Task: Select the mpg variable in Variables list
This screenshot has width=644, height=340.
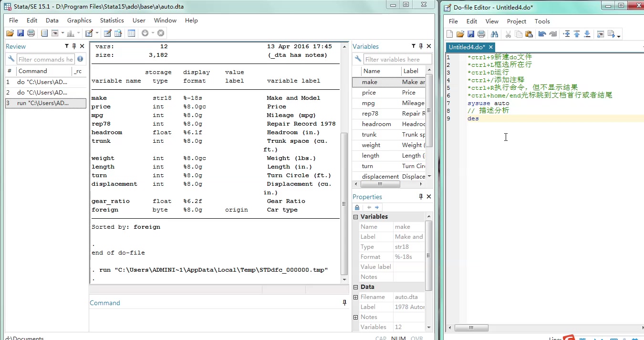Action: coord(368,103)
